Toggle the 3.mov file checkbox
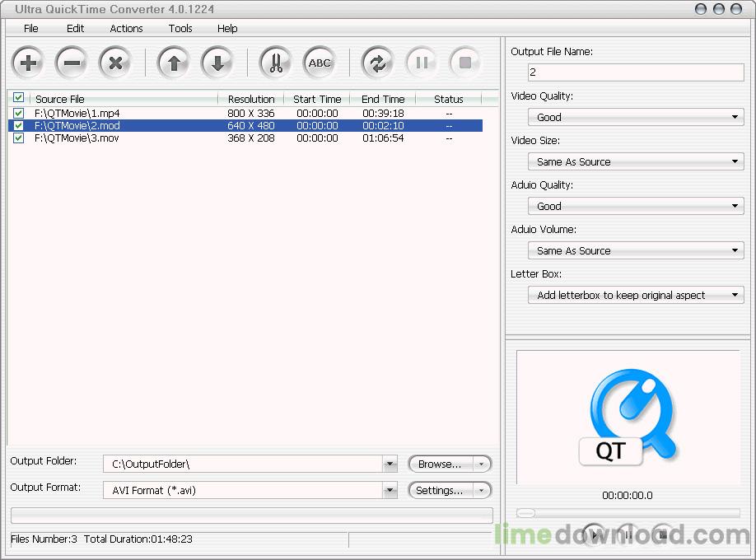The width and height of the screenshot is (756, 560). pos(19,138)
